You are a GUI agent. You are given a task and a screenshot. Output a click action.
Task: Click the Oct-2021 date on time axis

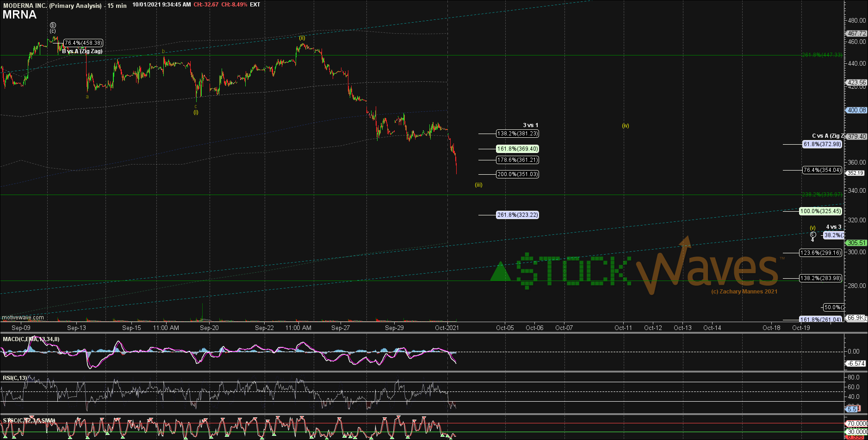point(447,328)
